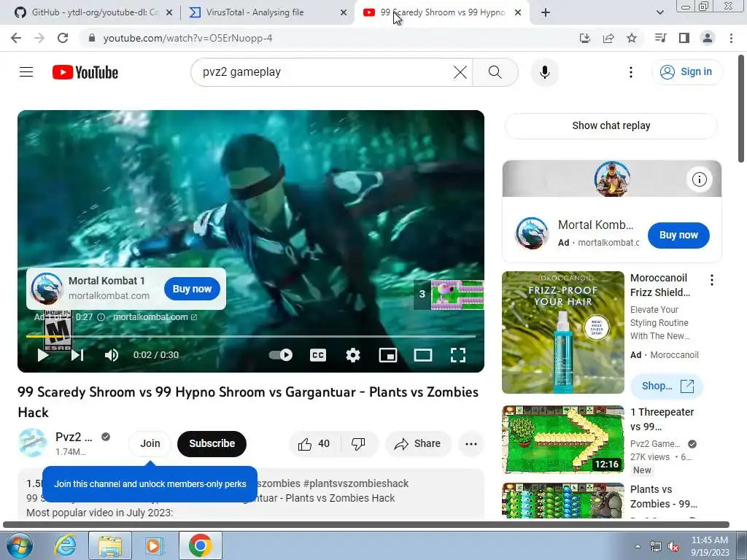Image resolution: width=747 pixels, height=560 pixels.
Task: Enable miniplayer mode
Action: [x=388, y=355]
